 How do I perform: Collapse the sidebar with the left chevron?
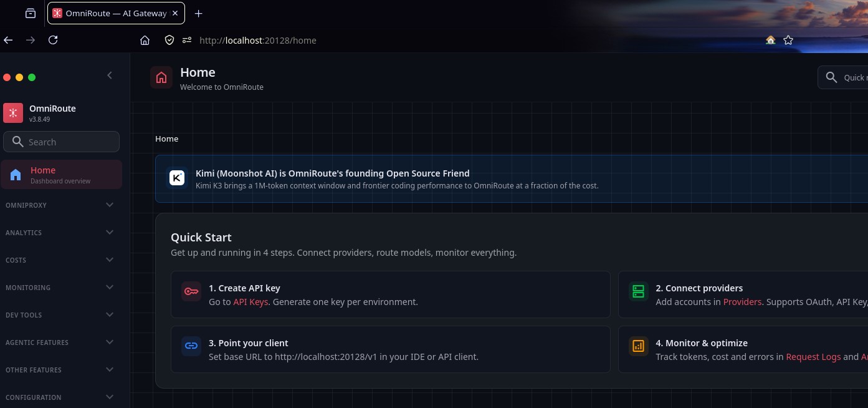point(110,75)
